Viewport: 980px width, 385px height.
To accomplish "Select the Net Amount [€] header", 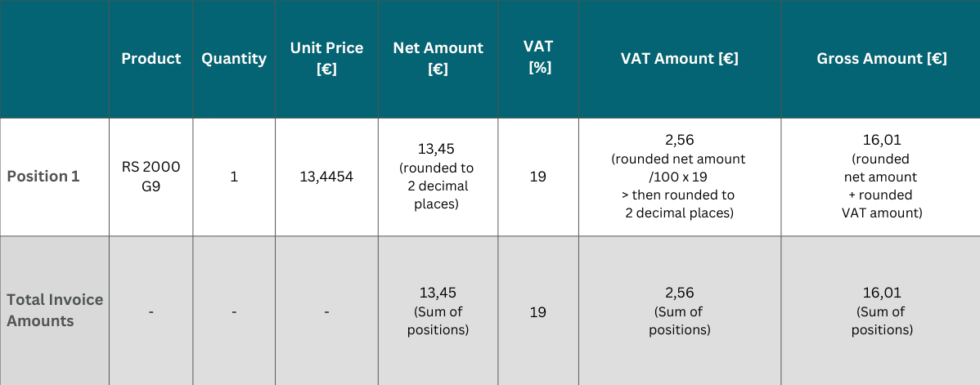I will [438, 59].
